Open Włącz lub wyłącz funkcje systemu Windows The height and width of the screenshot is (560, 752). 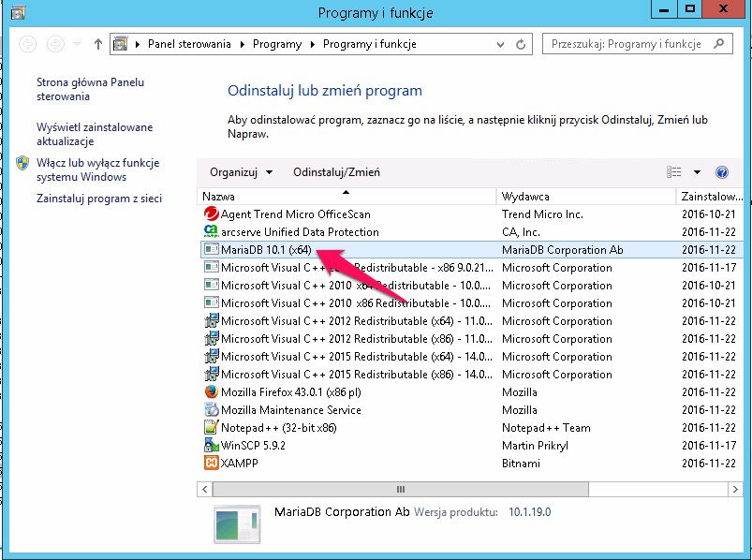click(97, 169)
